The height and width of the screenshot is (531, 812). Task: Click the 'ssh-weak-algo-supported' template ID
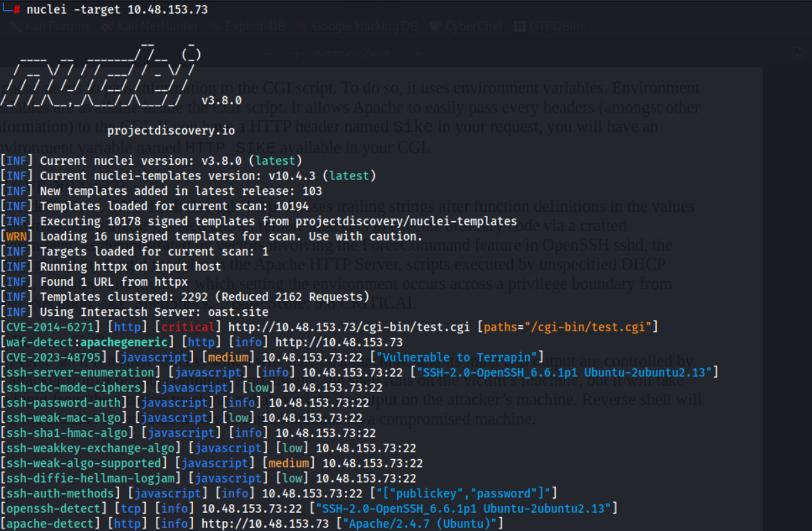84,463
